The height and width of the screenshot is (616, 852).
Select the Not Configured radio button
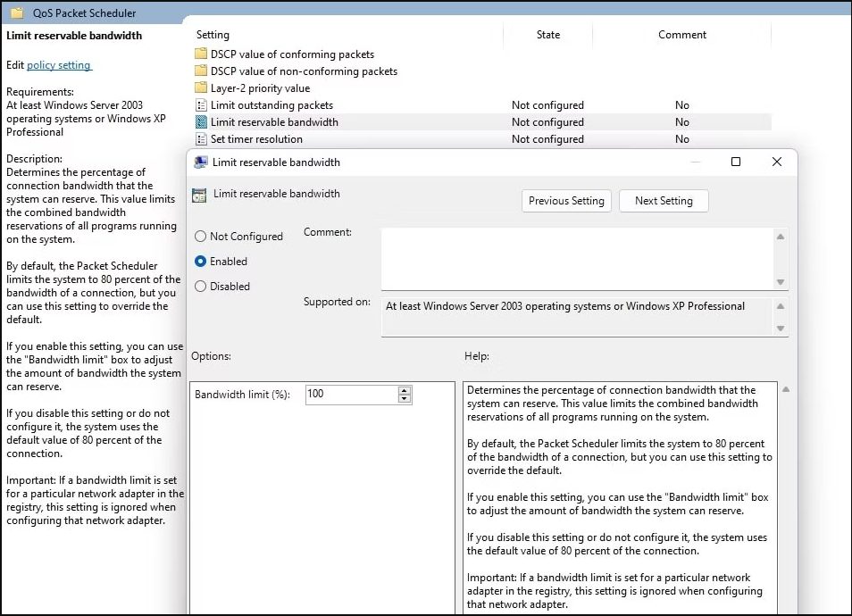(x=201, y=237)
